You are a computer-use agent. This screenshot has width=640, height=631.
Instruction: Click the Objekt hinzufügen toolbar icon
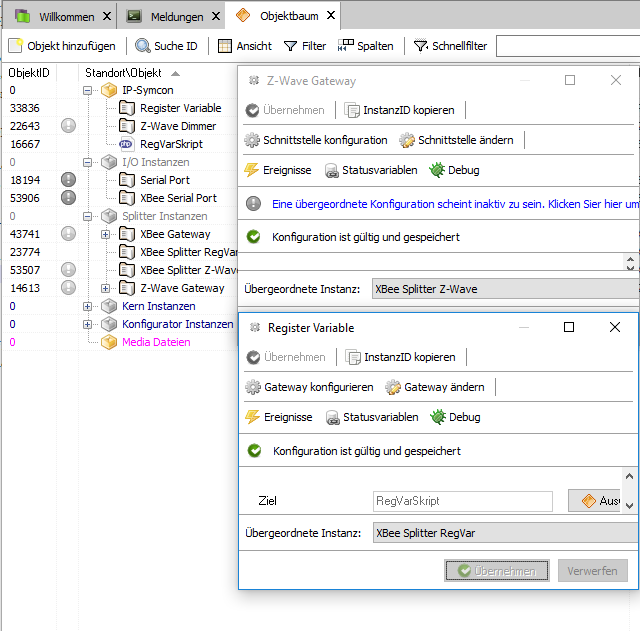click(16, 46)
